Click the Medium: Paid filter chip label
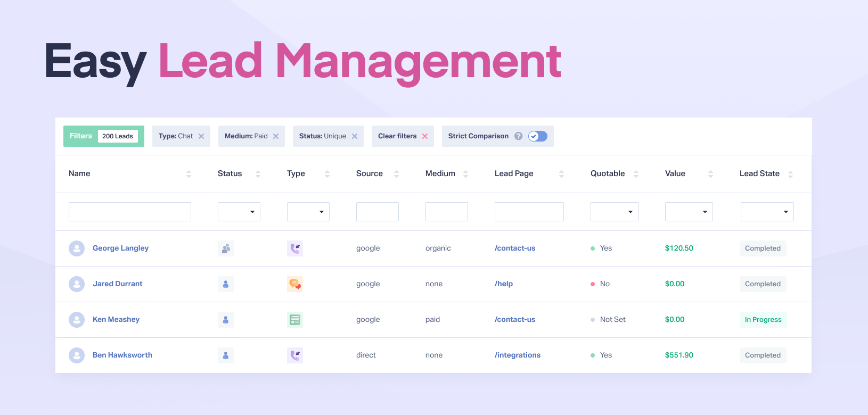Image resolution: width=868 pixels, height=415 pixels. [246, 136]
